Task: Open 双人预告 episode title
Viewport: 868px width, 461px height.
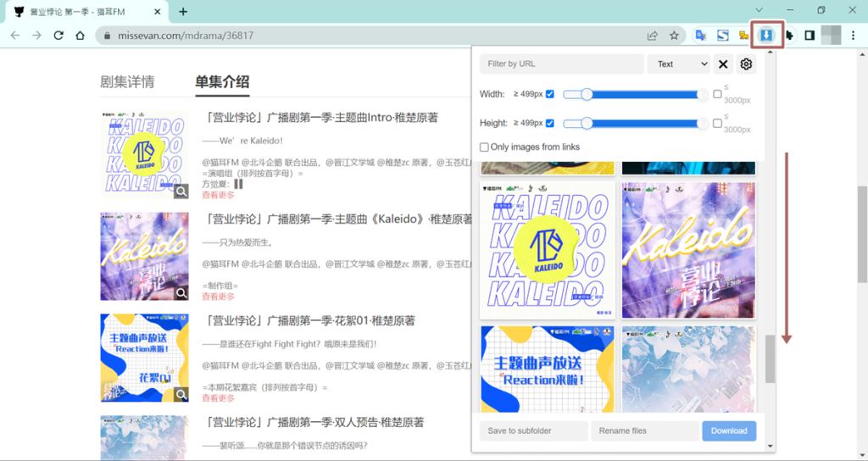Action: (x=314, y=422)
